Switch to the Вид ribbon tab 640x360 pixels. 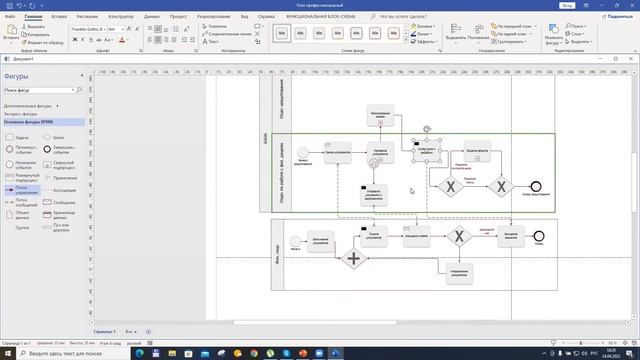[244, 16]
